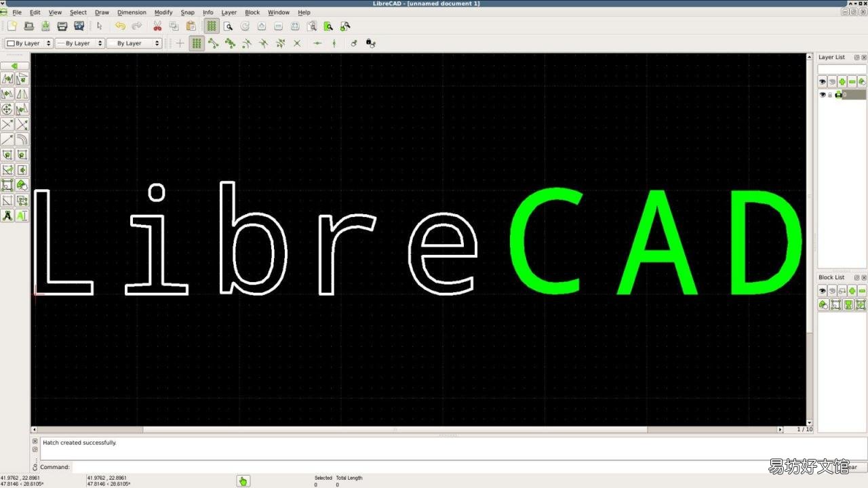Click Lock Relative Zero icon
The height and width of the screenshot is (488, 868).
pos(370,43)
